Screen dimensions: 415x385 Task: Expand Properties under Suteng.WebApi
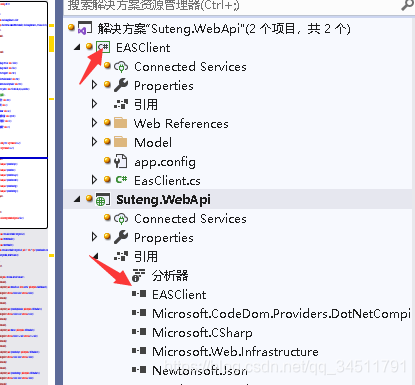[x=95, y=237]
